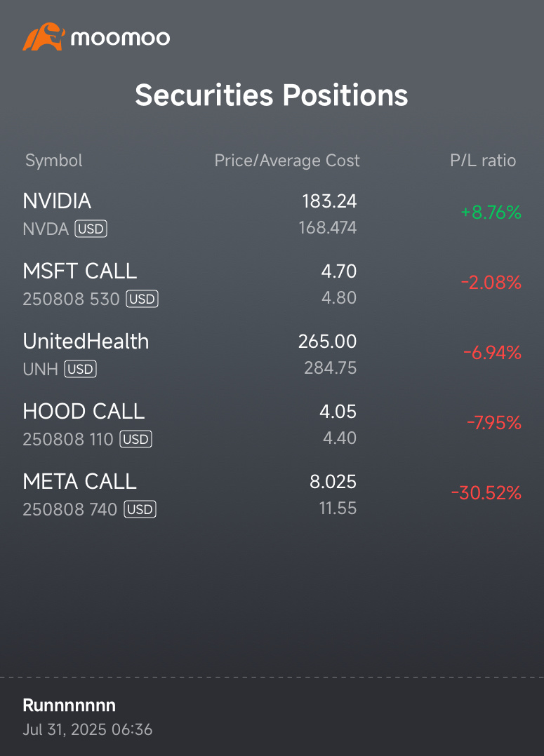Click the +8.76% NVIDIA P/L value
The image size is (544, 756).
[x=491, y=212]
